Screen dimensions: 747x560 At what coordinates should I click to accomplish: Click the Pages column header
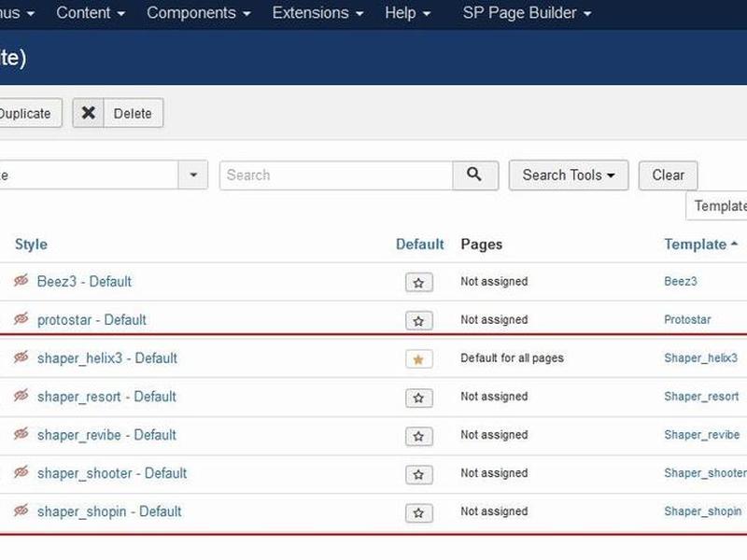point(481,245)
